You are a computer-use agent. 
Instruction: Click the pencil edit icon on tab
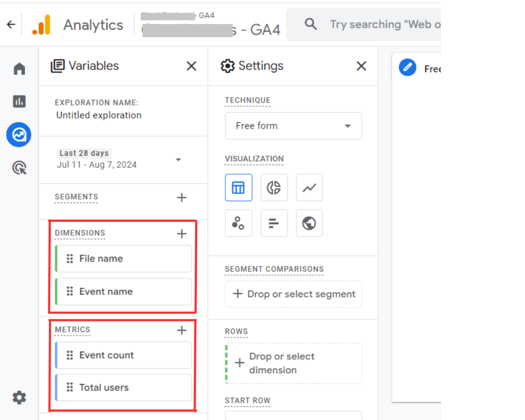(407, 67)
